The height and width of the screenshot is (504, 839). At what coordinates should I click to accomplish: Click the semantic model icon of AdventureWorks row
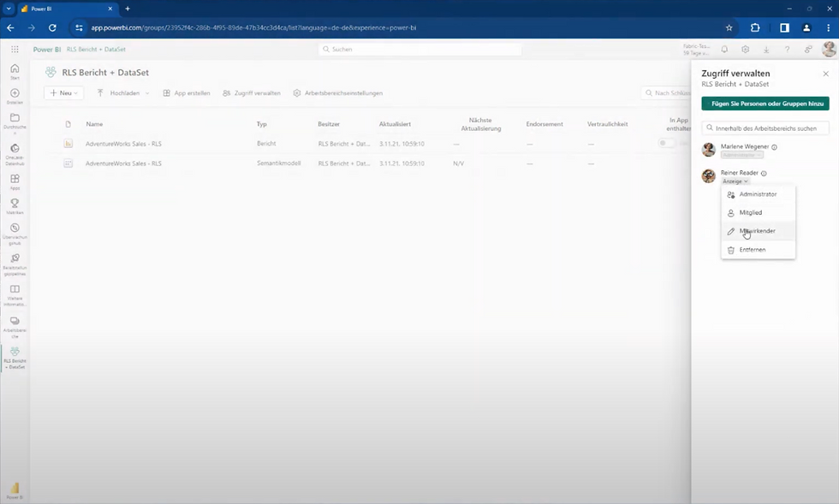[68, 163]
